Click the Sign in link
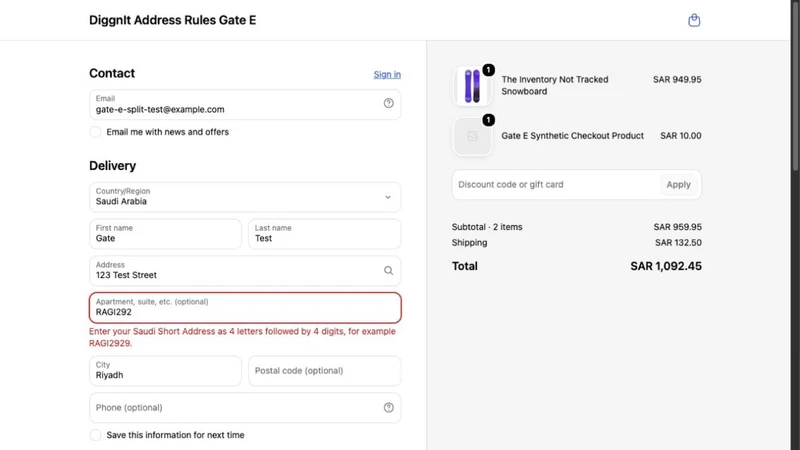Viewport: 800px width, 450px height. (387, 74)
